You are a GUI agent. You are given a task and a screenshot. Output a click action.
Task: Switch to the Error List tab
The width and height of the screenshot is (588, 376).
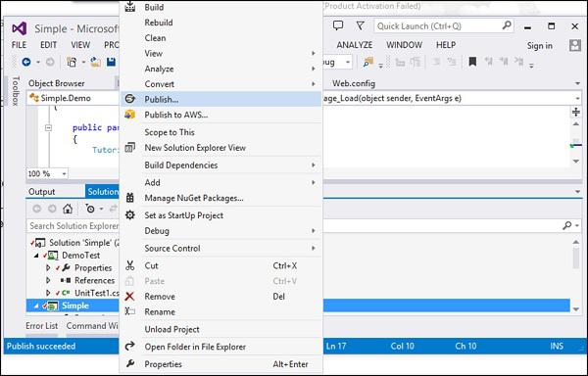coord(41,326)
